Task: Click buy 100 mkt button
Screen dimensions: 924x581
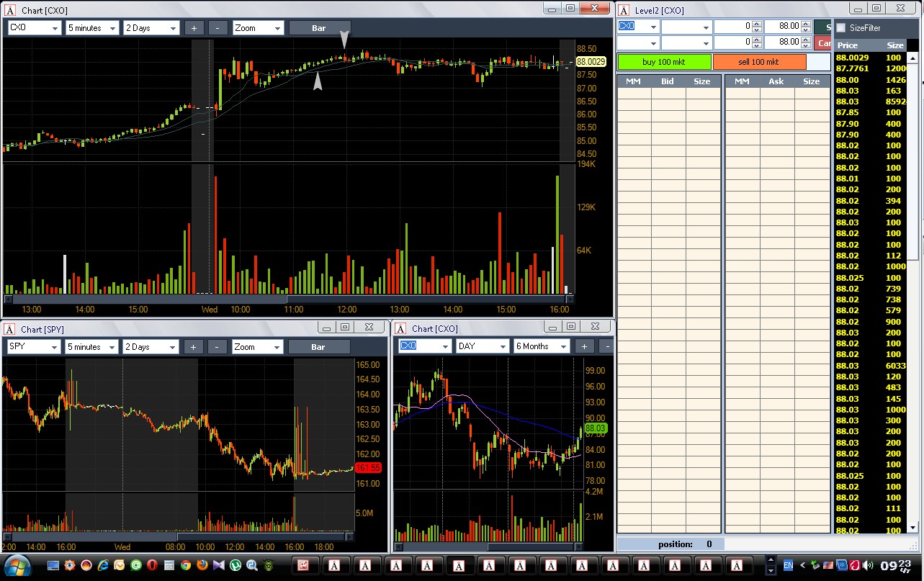Action: [664, 62]
